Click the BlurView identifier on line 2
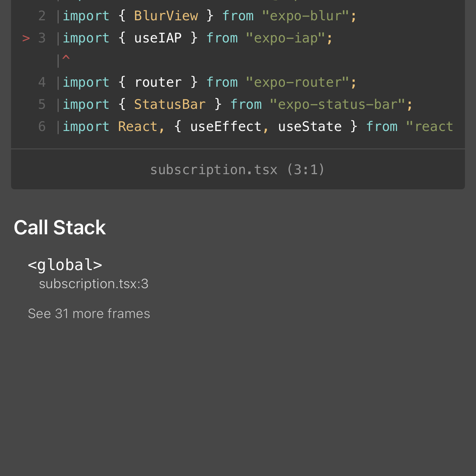Viewport: 476px width, 476px height. [166, 16]
